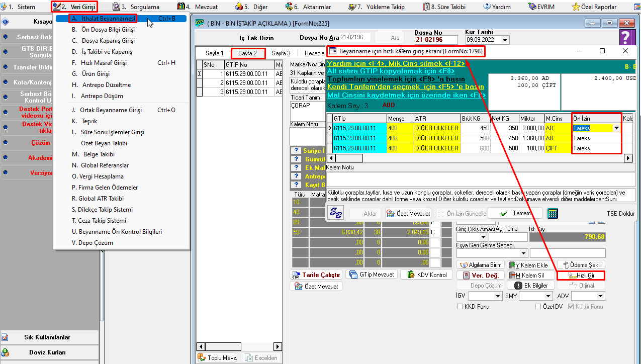The width and height of the screenshot is (641, 364).
Task: Click the Ödeme Şekli button
Action: (x=582, y=265)
